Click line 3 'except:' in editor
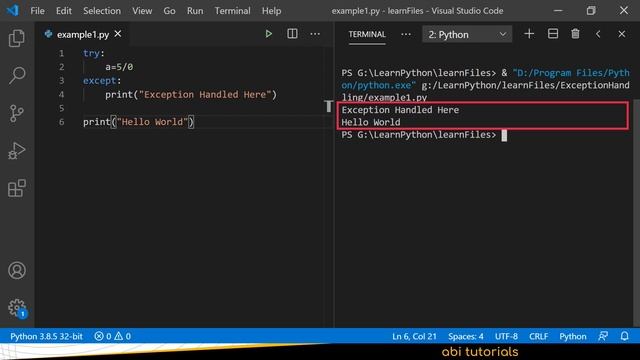The width and height of the screenshot is (640, 360). 102,81
